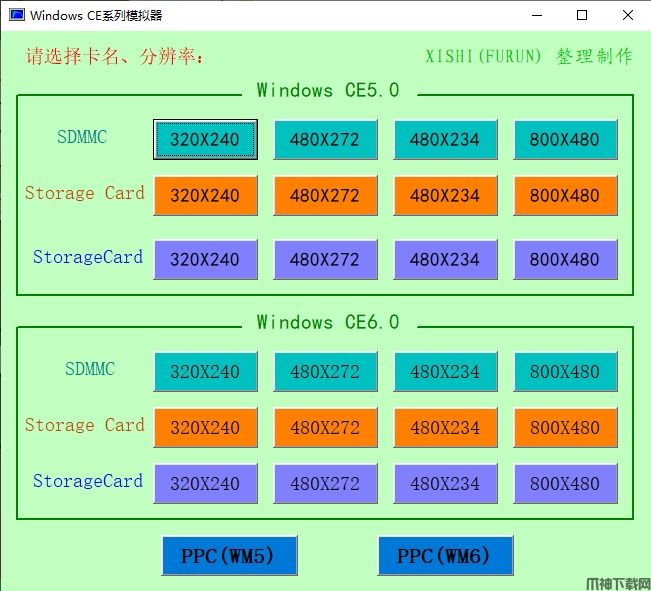Choose CE6.0 orange Storage Card 480X272
Screen dimensions: 651x591
coord(325,427)
